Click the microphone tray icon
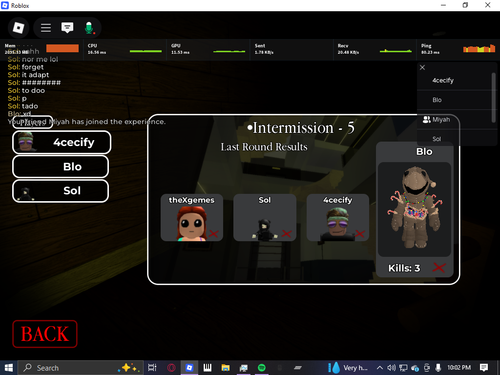500x375 pixels. pyautogui.click(x=438, y=368)
